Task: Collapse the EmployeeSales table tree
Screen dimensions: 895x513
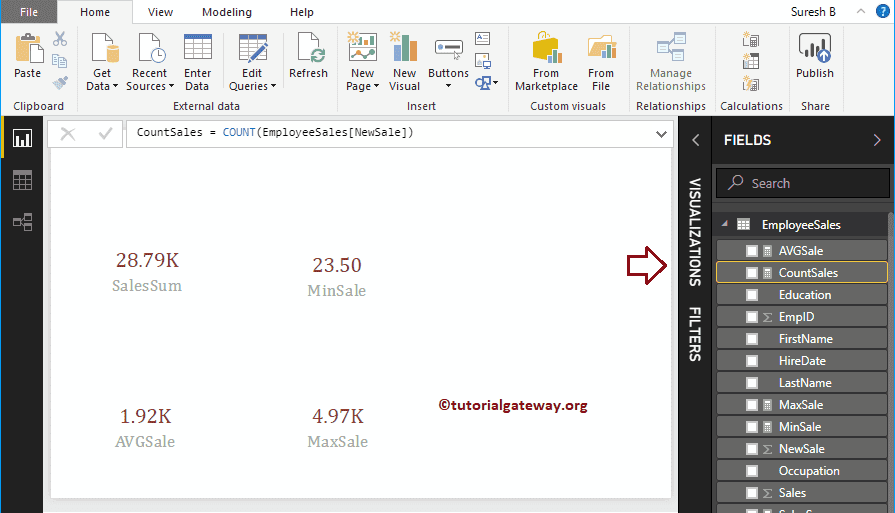Action: coord(724,225)
